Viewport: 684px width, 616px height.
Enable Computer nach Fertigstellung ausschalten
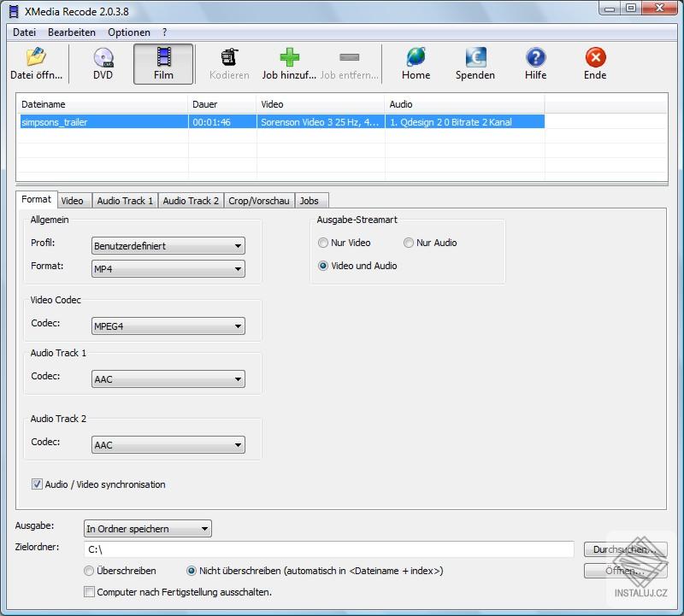pos(89,591)
